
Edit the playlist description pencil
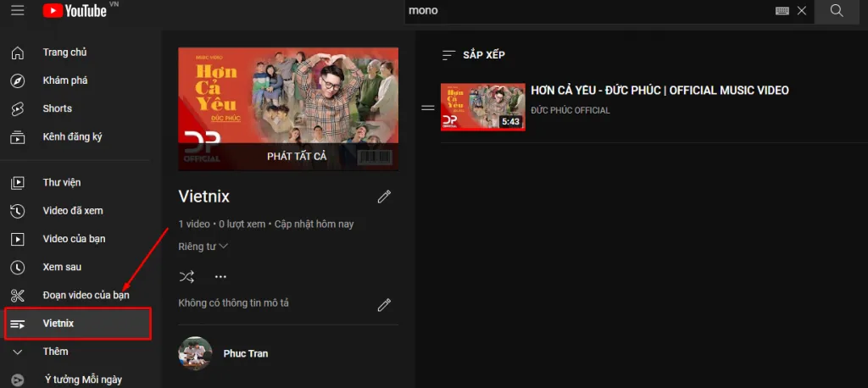pos(384,305)
